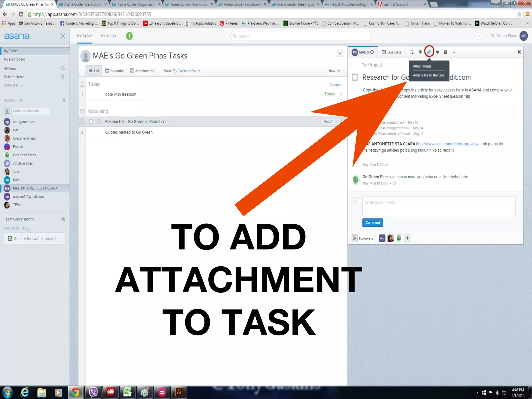Close the task detail pane with X

coord(519,52)
